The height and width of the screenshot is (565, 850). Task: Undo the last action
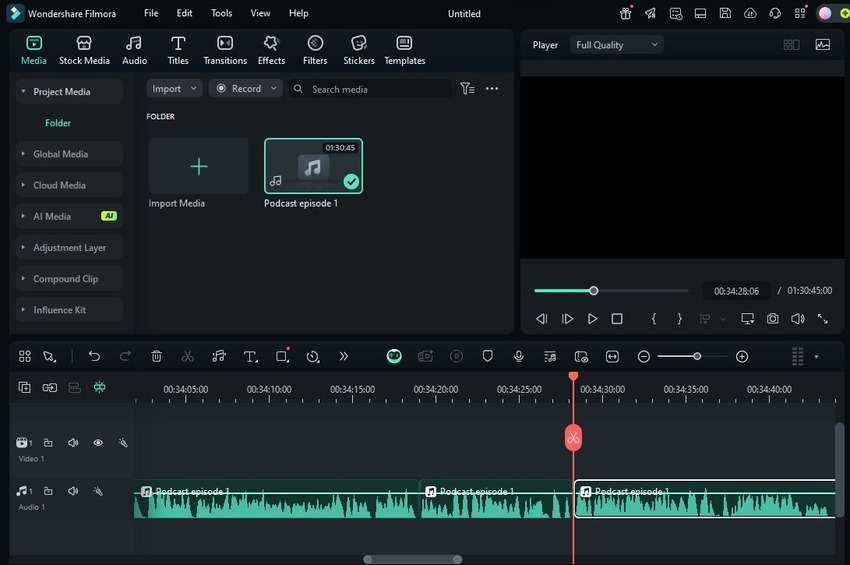point(94,356)
